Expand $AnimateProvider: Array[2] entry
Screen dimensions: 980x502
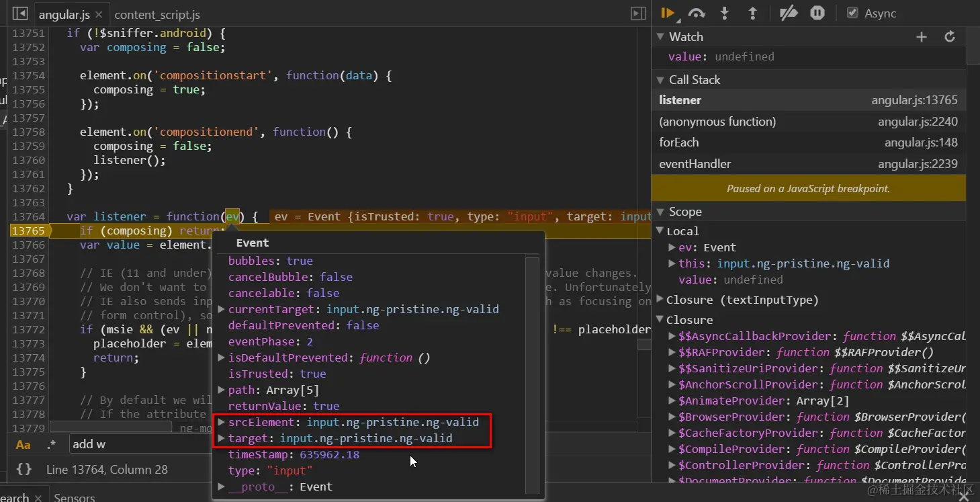coord(672,401)
